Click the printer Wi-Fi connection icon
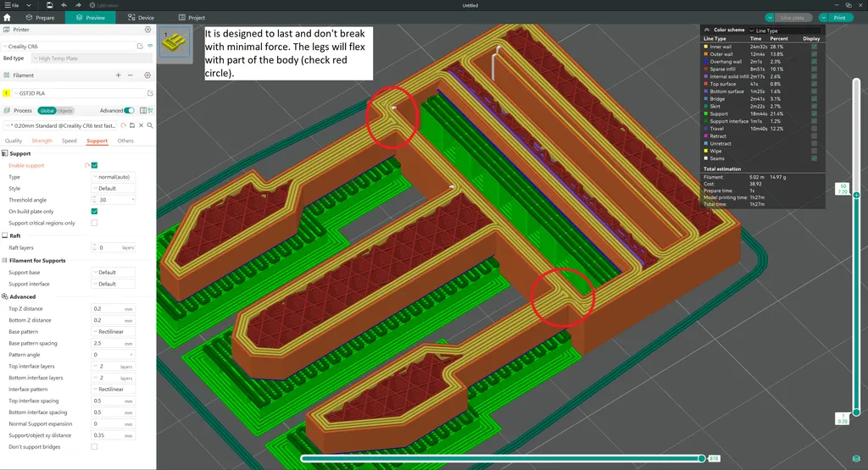Image resolution: width=868 pixels, height=470 pixels. click(150, 47)
